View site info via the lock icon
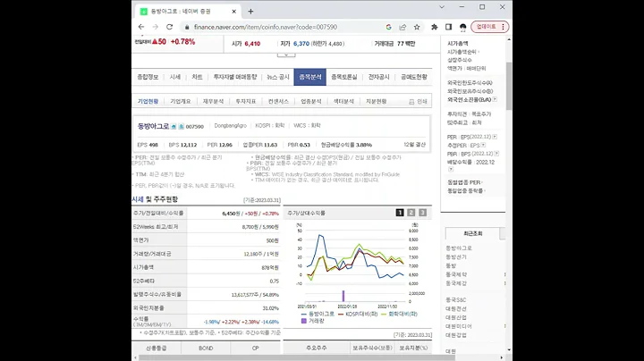The image size is (644, 361). coord(187,27)
